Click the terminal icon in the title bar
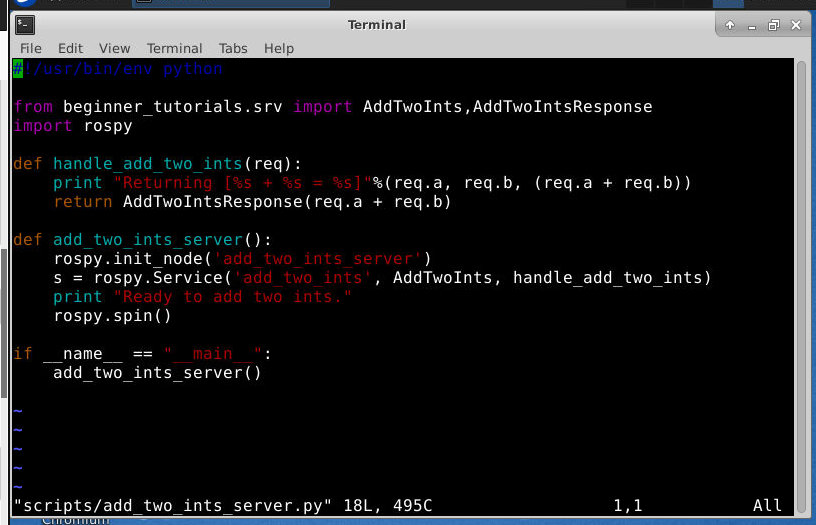This screenshot has height=525, width=816. (x=24, y=24)
